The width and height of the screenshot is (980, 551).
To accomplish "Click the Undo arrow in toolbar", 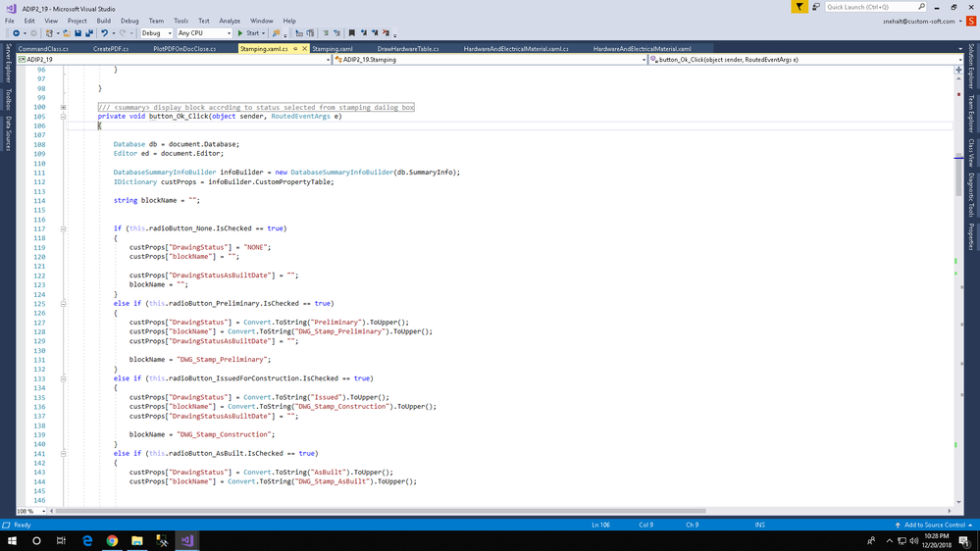I will 104,33.
